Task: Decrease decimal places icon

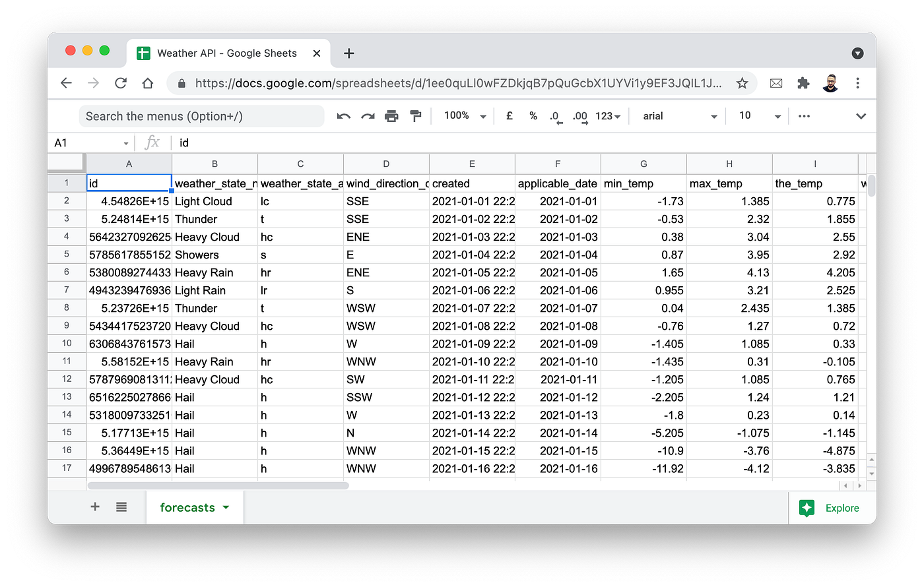Action: tap(556, 115)
